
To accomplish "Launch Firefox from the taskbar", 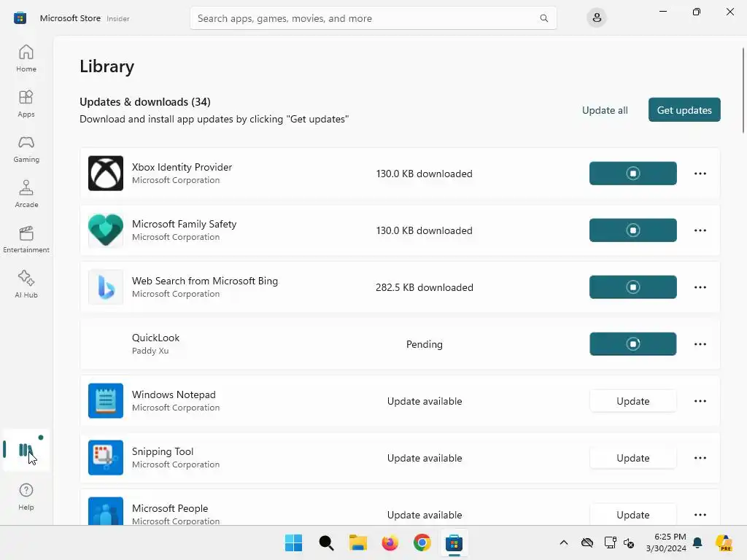I will coord(390,542).
